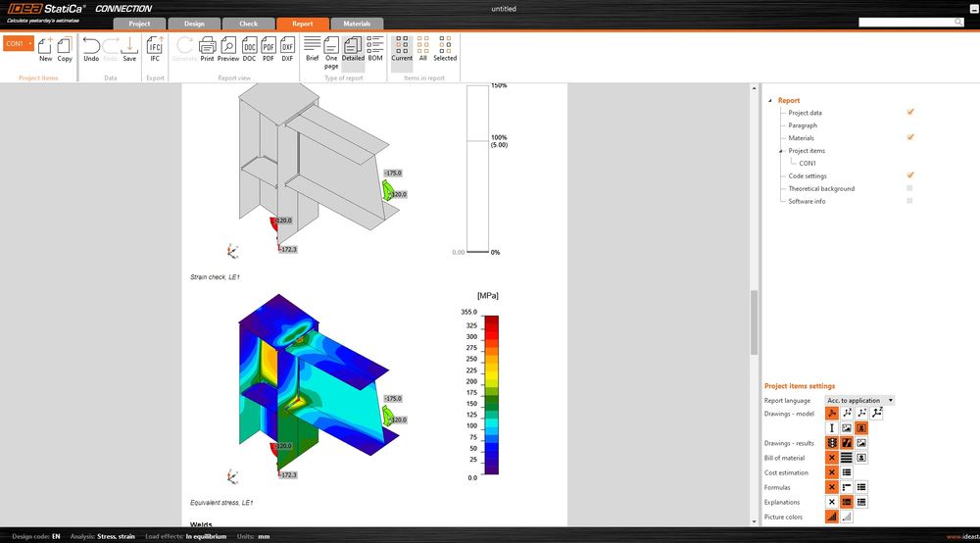Open the Materials tab
The width and height of the screenshot is (980, 543).
point(357,24)
